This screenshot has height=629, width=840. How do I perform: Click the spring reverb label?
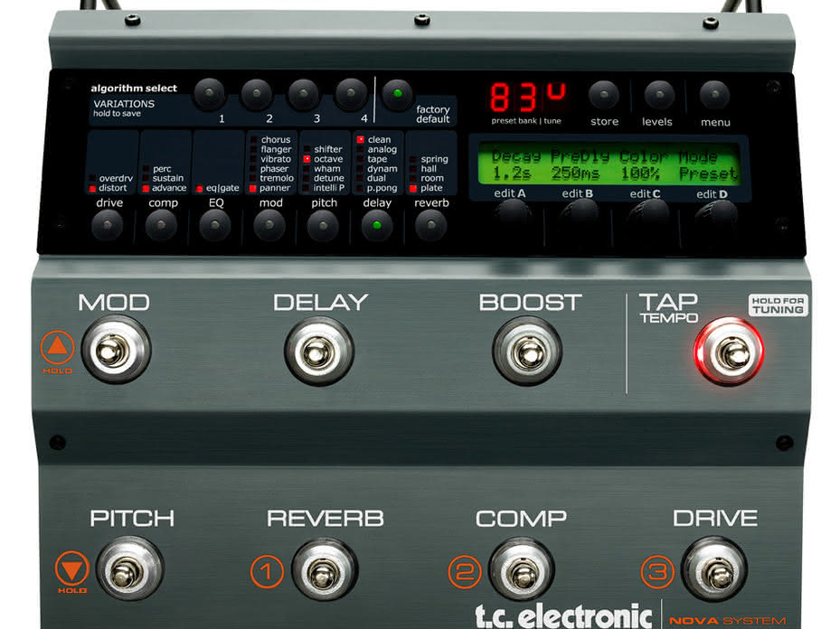(434, 159)
